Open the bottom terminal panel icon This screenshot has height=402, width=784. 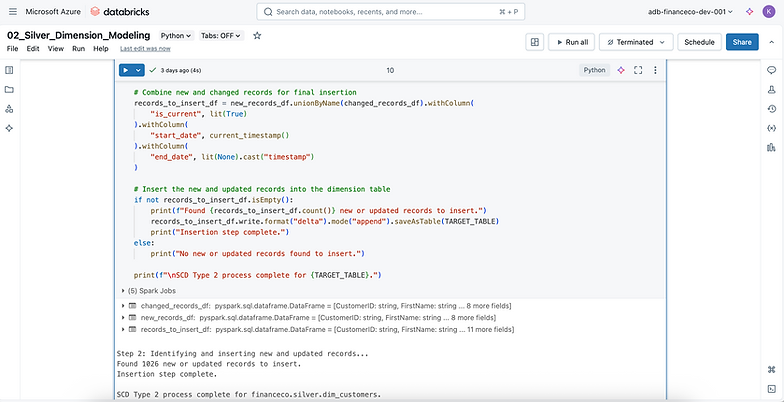(x=772, y=388)
